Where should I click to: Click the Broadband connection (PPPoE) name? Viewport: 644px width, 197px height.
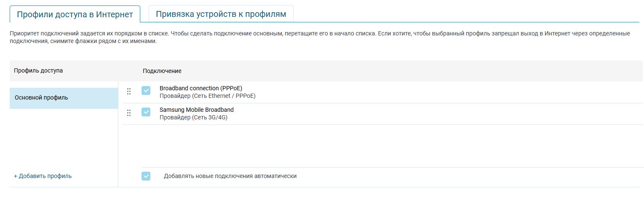coord(201,88)
